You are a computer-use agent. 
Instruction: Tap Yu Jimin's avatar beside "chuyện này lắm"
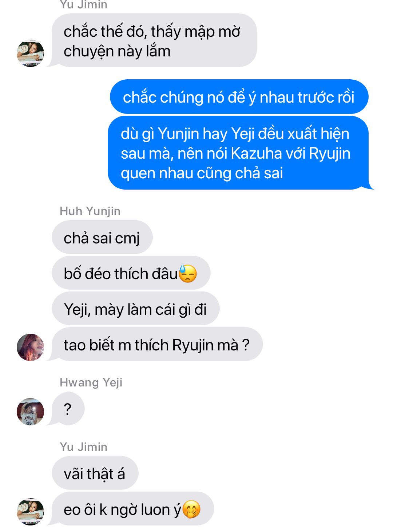30,53
